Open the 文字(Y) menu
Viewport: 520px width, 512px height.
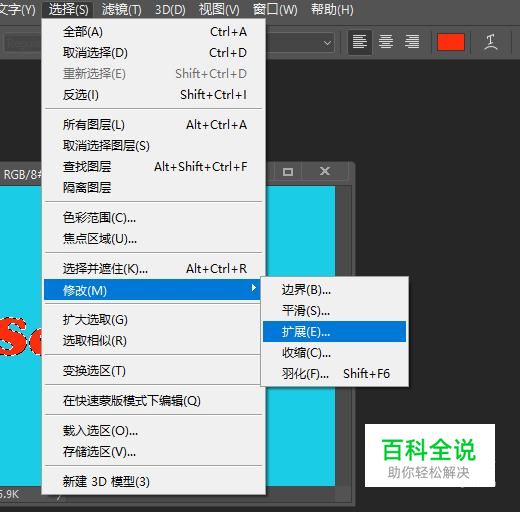point(17,9)
